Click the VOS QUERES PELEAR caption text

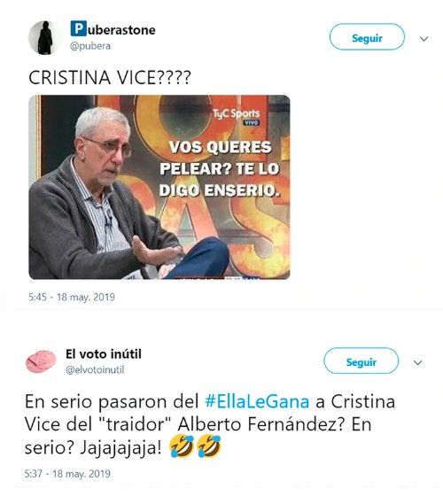point(220,168)
